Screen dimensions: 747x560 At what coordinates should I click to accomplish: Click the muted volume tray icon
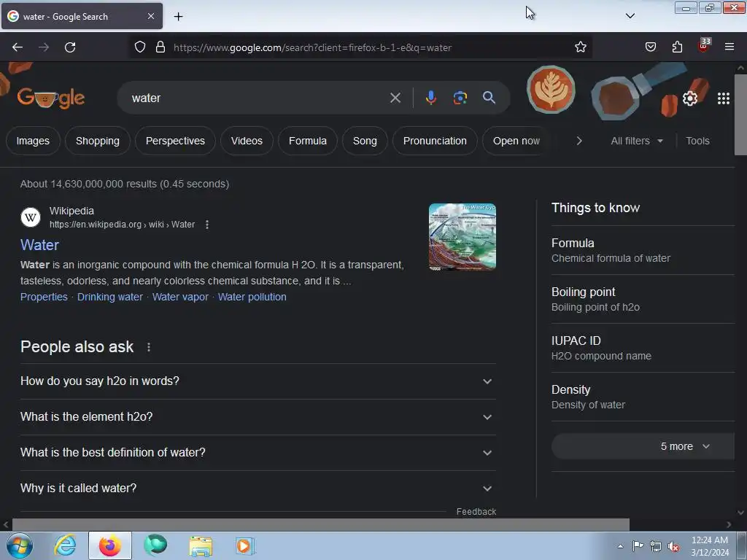click(673, 547)
